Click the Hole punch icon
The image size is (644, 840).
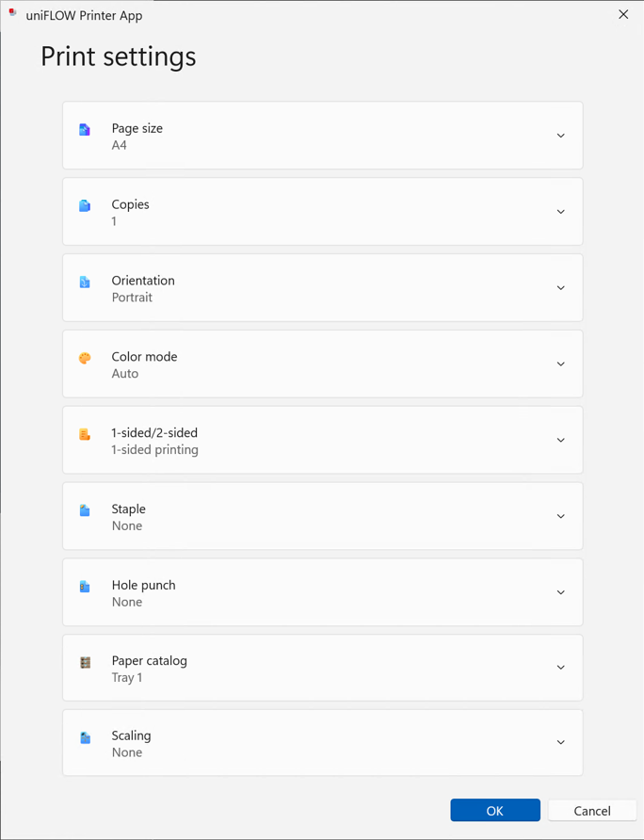click(x=85, y=587)
